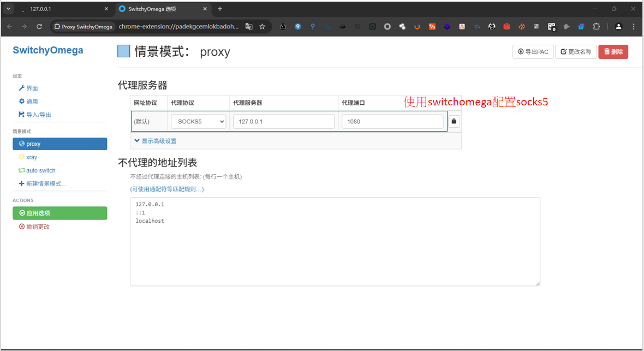Open the 通用 general settings page
644x351 pixels.
pos(28,102)
